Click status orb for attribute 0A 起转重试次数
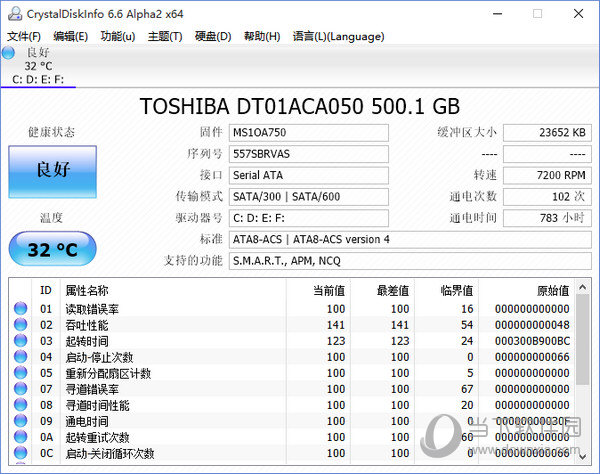The width and height of the screenshot is (600, 474). pos(20,437)
